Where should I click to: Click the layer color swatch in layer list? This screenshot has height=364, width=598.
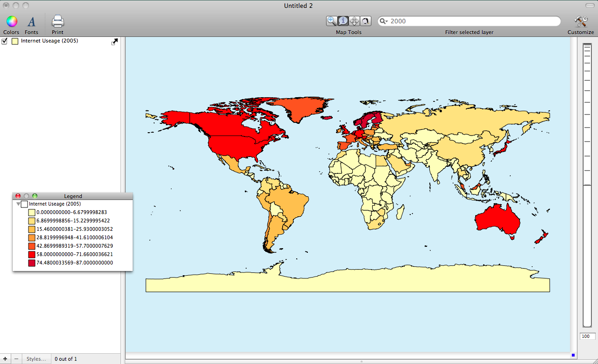click(x=15, y=41)
